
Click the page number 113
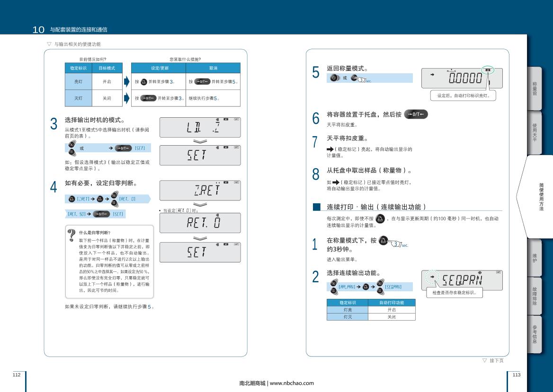pyautogui.click(x=516, y=375)
